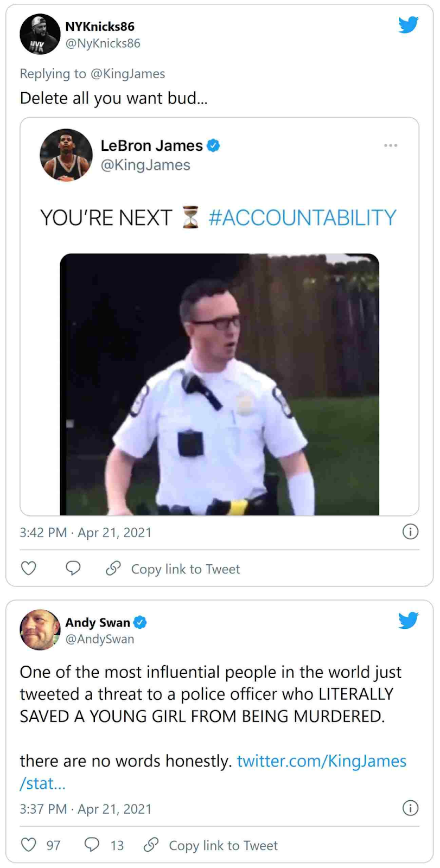Viewport: 440px width, 868px height.
Task: Click Twitter bird logo on Andy Swan tweet
Action: 408,620
